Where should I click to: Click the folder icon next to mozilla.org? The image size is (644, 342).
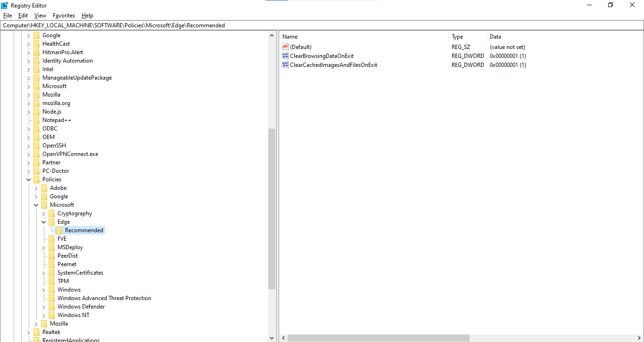click(x=36, y=103)
